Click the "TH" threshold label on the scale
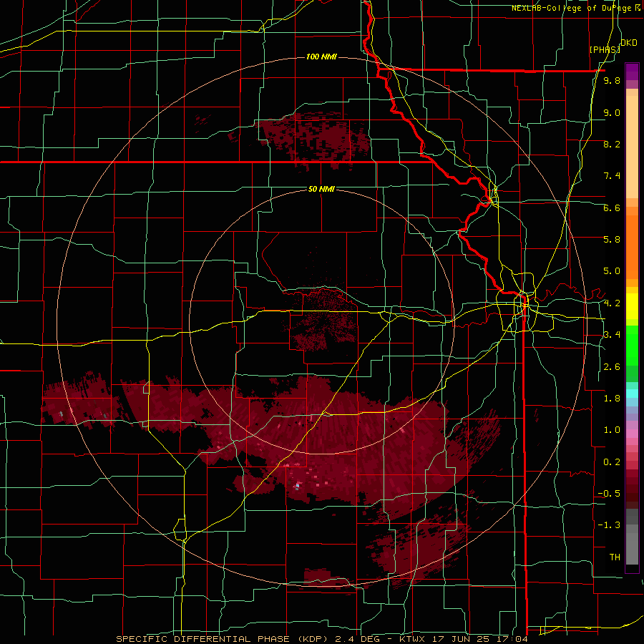 coord(615,557)
